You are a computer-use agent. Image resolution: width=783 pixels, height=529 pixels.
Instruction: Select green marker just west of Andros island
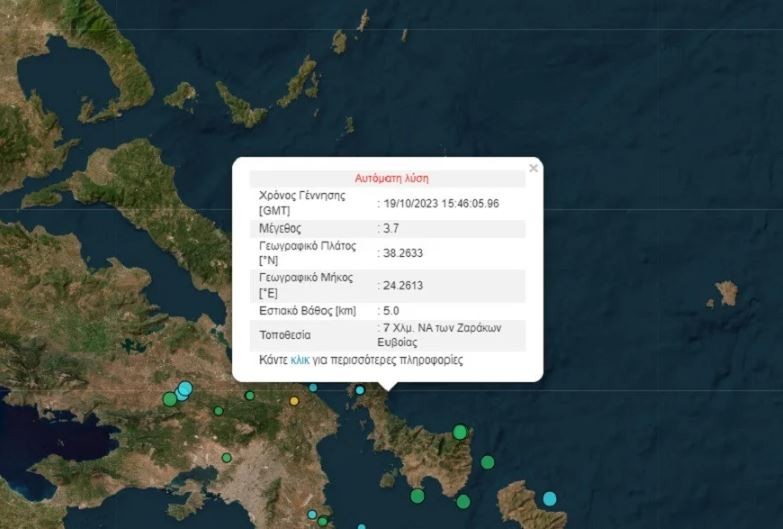tap(463, 501)
